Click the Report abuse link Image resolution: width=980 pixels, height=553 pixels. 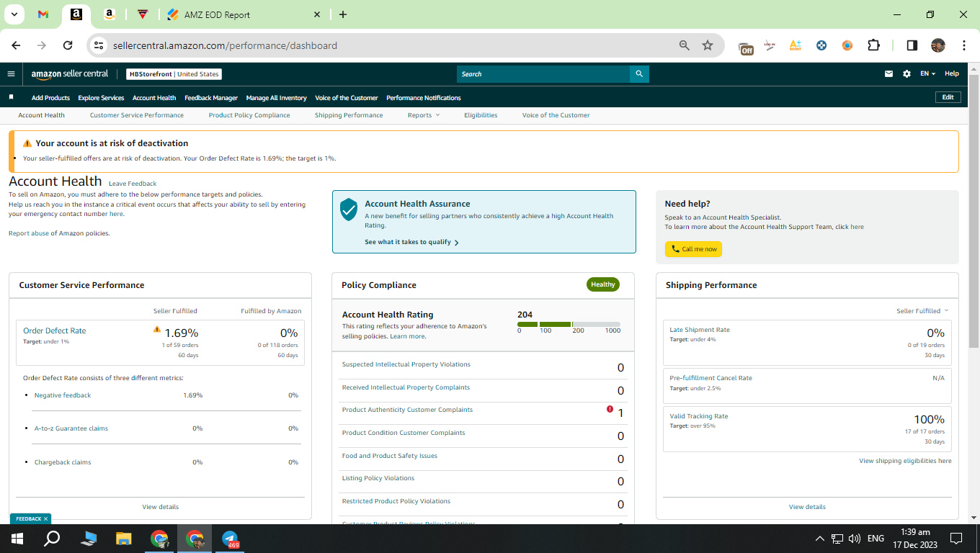(28, 233)
